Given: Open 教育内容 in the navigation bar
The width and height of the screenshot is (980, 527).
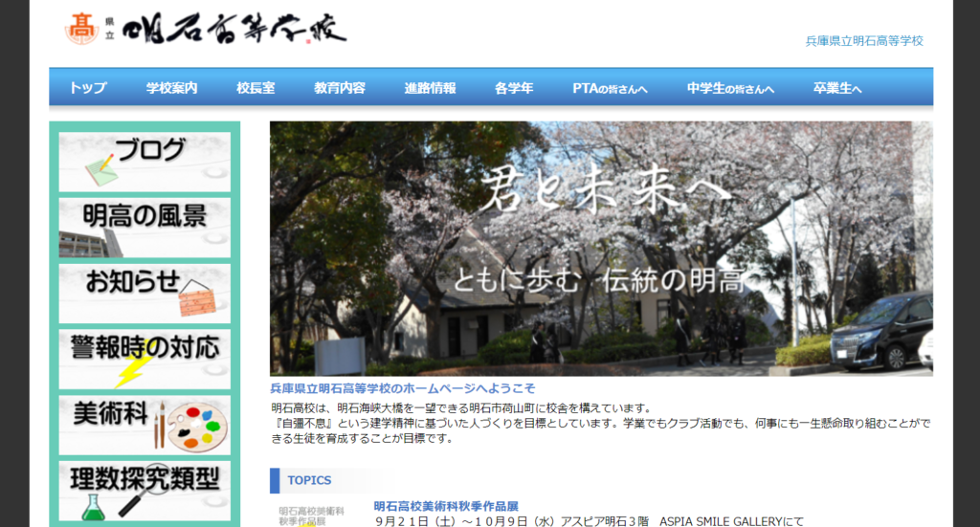Looking at the screenshot, I should (340, 88).
